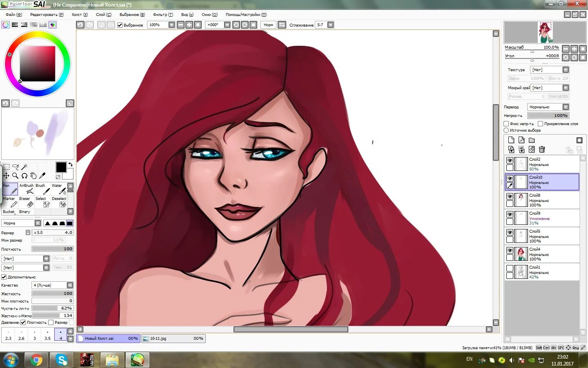Click the black foreground color swatch
Image resolution: width=588 pixels, height=368 pixels.
tap(61, 167)
